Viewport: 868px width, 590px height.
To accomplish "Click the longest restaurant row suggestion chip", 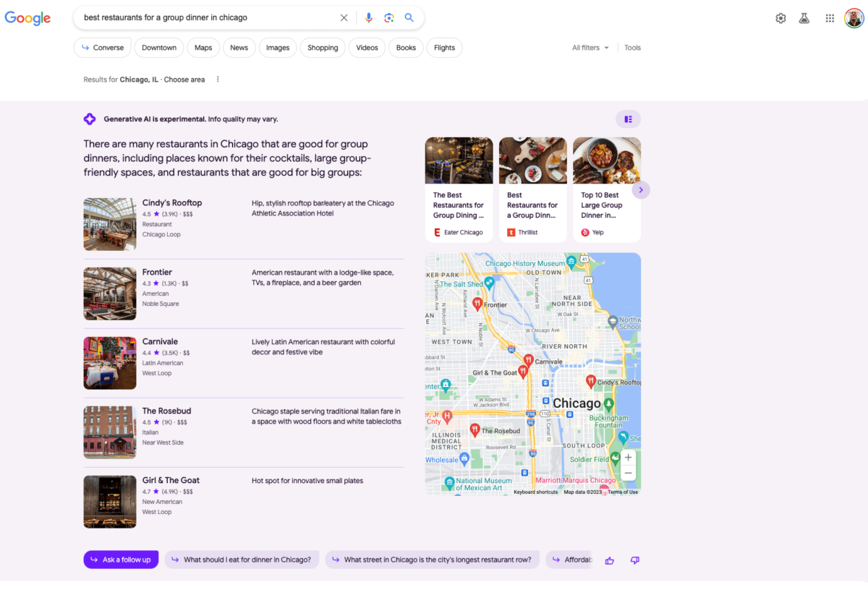I will [433, 560].
